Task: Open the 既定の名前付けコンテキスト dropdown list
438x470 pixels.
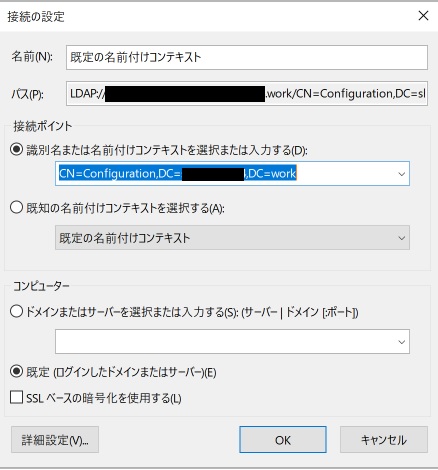Action: pos(232,238)
